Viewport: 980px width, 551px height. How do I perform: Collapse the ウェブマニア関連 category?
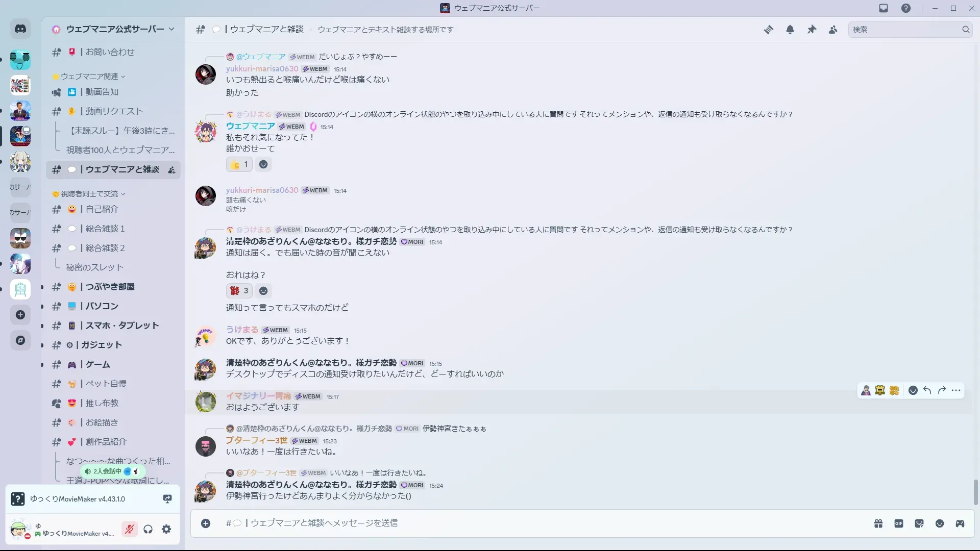(x=89, y=77)
